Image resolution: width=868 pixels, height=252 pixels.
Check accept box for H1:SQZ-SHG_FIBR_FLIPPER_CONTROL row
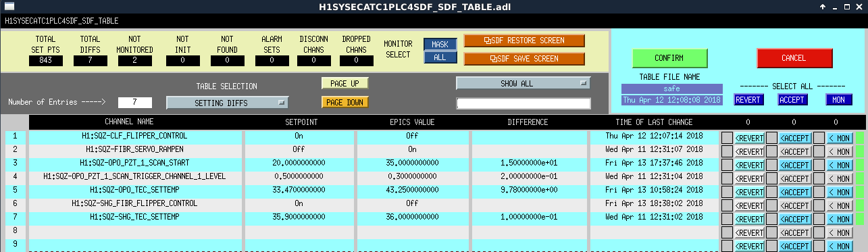tap(772, 205)
